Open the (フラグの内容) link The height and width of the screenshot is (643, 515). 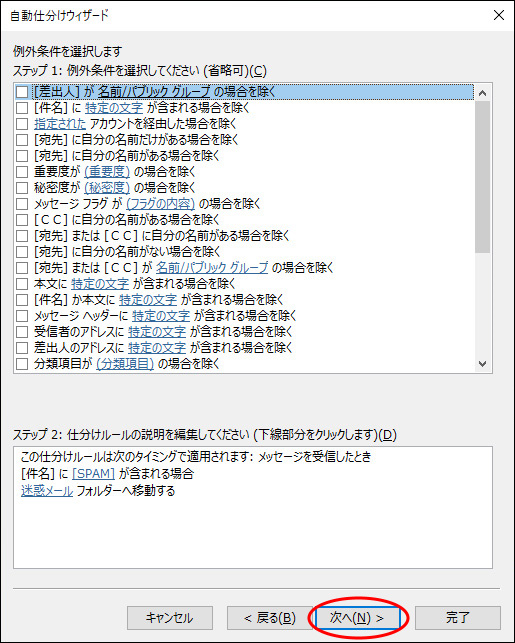point(160,204)
